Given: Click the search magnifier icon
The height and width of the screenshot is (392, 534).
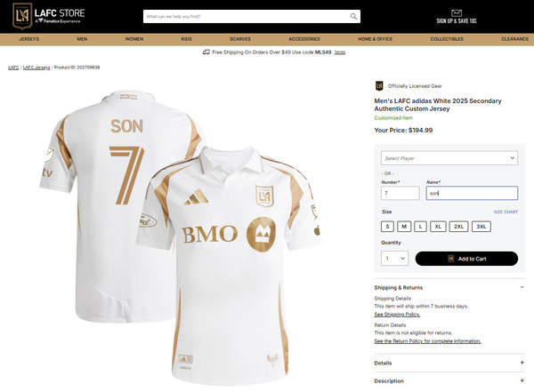Looking at the screenshot, I should click(x=353, y=16).
